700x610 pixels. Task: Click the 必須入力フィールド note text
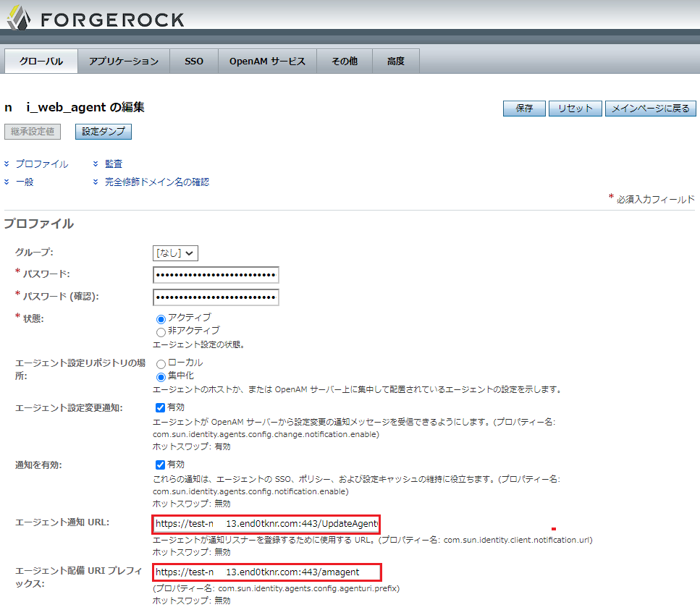pyautogui.click(x=655, y=200)
